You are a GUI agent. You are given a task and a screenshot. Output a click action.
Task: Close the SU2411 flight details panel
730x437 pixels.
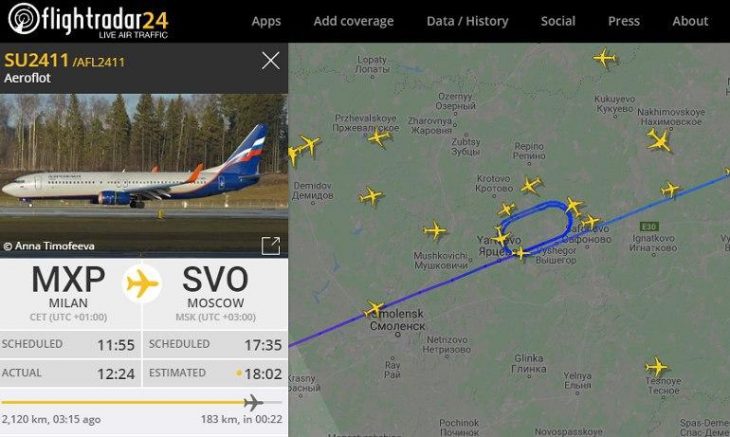pyautogui.click(x=270, y=61)
